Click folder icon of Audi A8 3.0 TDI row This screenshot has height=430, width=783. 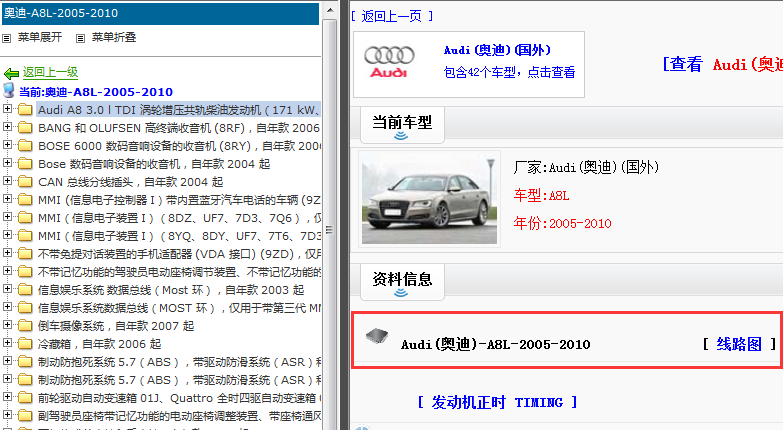pyautogui.click(x=25, y=110)
